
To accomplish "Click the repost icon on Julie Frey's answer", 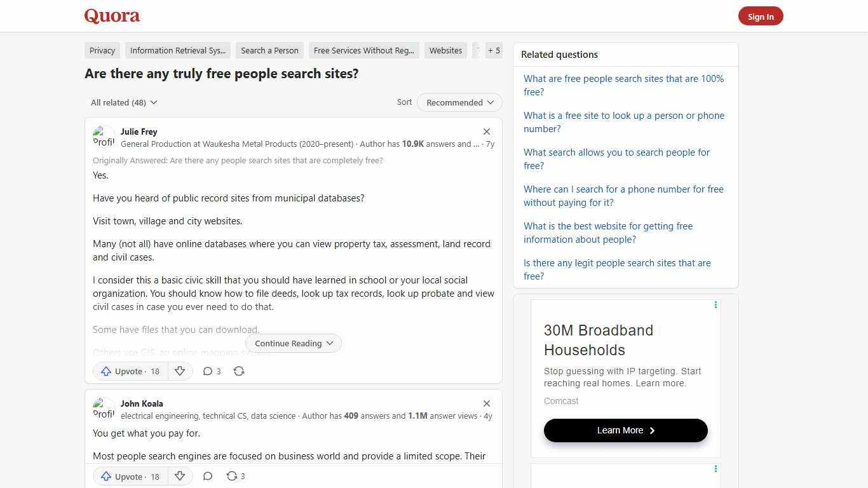I will point(239,371).
